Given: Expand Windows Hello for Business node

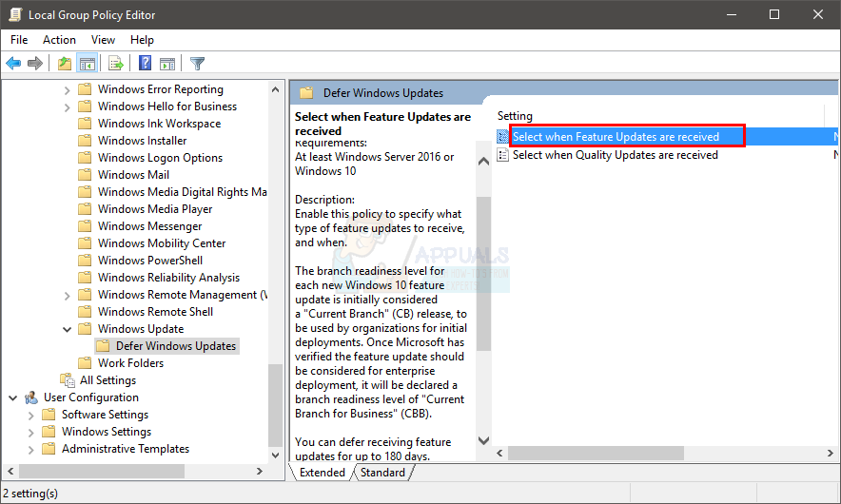Looking at the screenshot, I should tap(67, 107).
